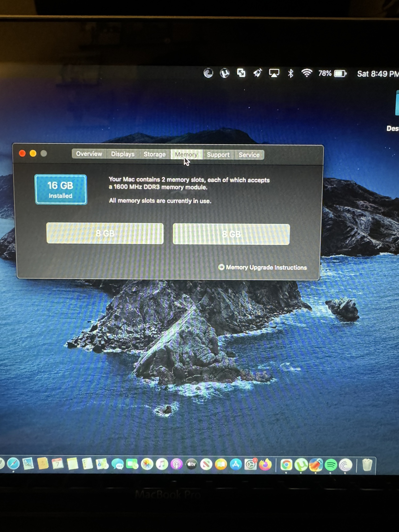Viewport: 399px width, 532px height.
Task: Open FaceTime from the dock
Action: point(132,464)
